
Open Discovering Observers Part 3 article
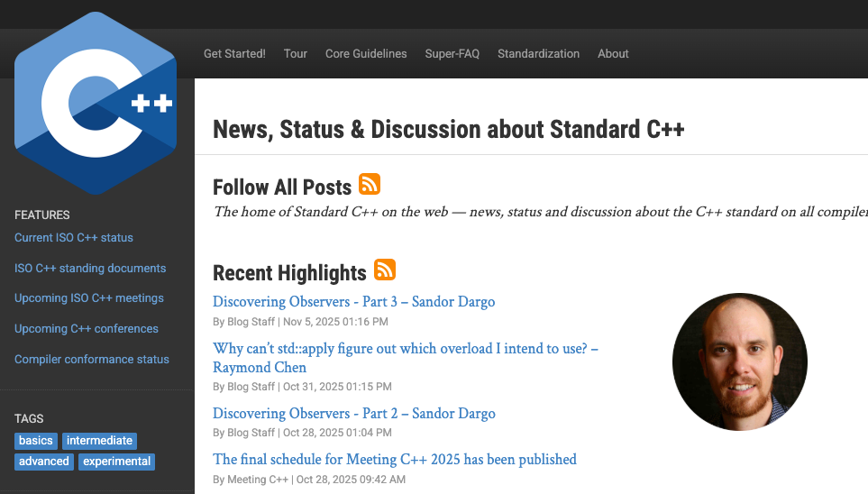coord(353,302)
